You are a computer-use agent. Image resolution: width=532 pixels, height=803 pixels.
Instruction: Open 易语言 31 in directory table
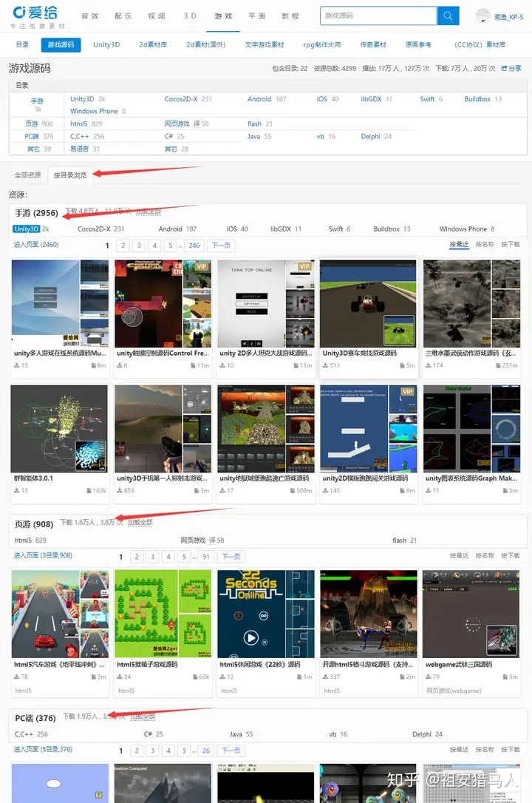click(84, 149)
